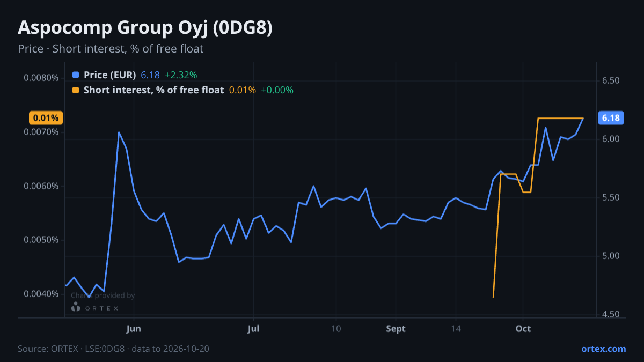Viewport: 644px width, 362px height.
Task: Toggle the Price (EUR) legend label
Action: point(110,75)
